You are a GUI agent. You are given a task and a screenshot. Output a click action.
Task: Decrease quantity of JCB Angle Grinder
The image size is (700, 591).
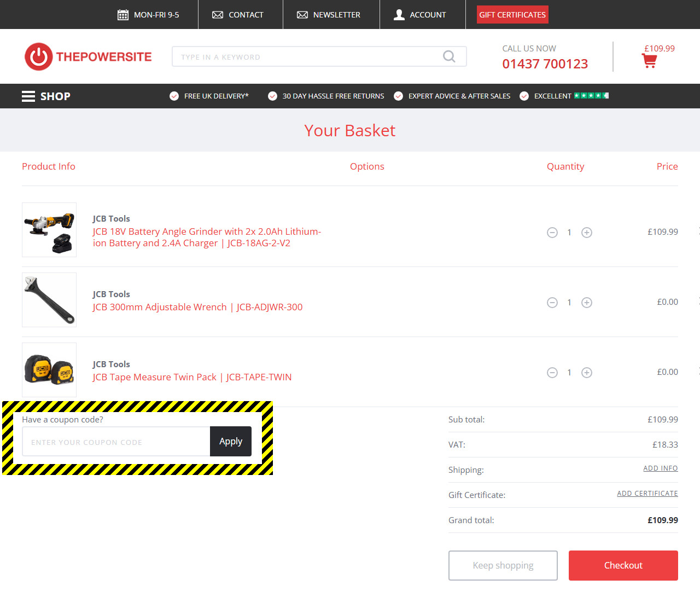552,233
